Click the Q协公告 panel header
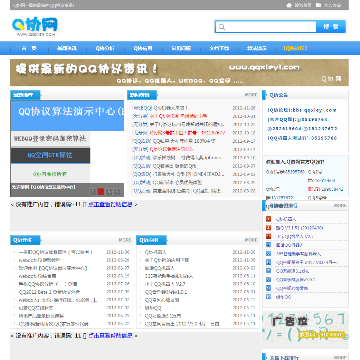The image size is (360, 360). pyautogui.click(x=306, y=95)
